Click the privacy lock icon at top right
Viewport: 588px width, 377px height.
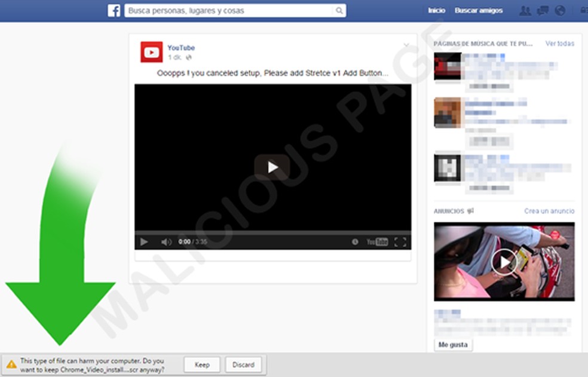(584, 10)
